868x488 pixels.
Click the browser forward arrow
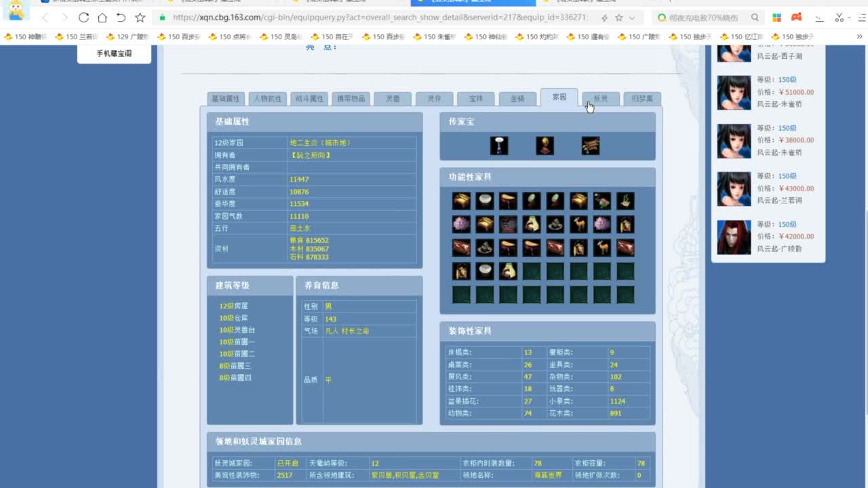[x=64, y=18]
